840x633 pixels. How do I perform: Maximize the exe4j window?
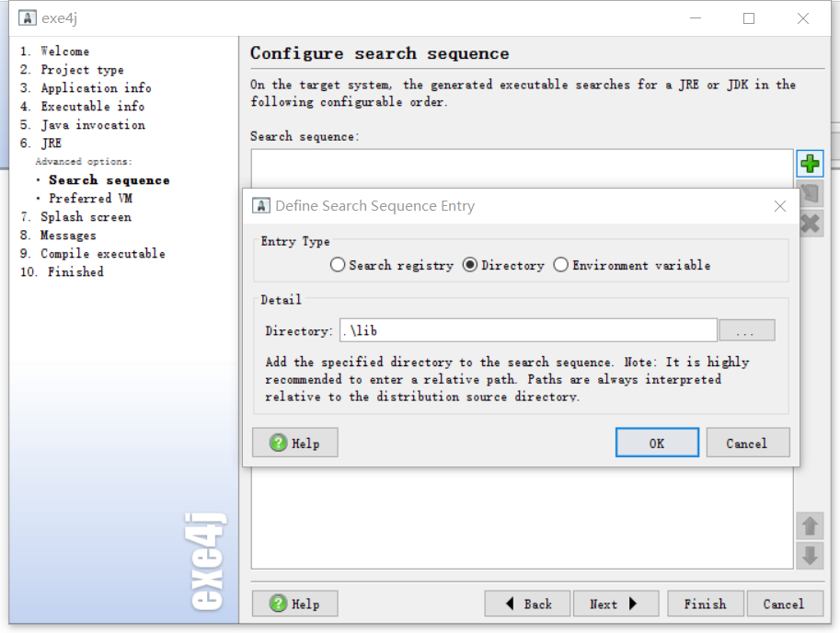pos(749,18)
